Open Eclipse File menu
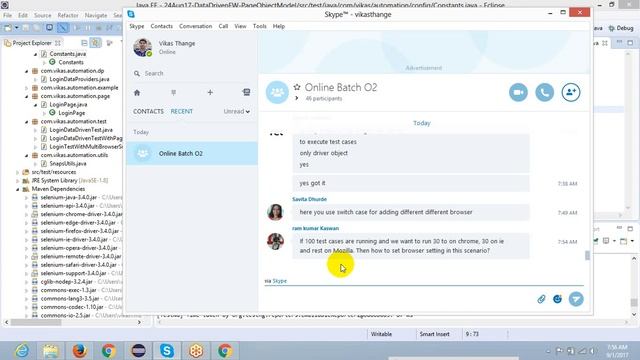The width and height of the screenshot is (640, 360). click(x=7, y=15)
